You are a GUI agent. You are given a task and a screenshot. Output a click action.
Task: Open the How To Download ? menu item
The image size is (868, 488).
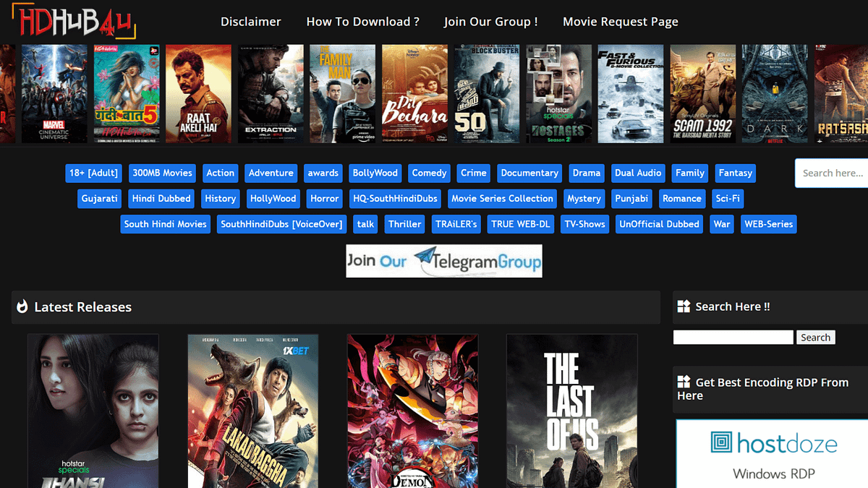click(x=363, y=22)
